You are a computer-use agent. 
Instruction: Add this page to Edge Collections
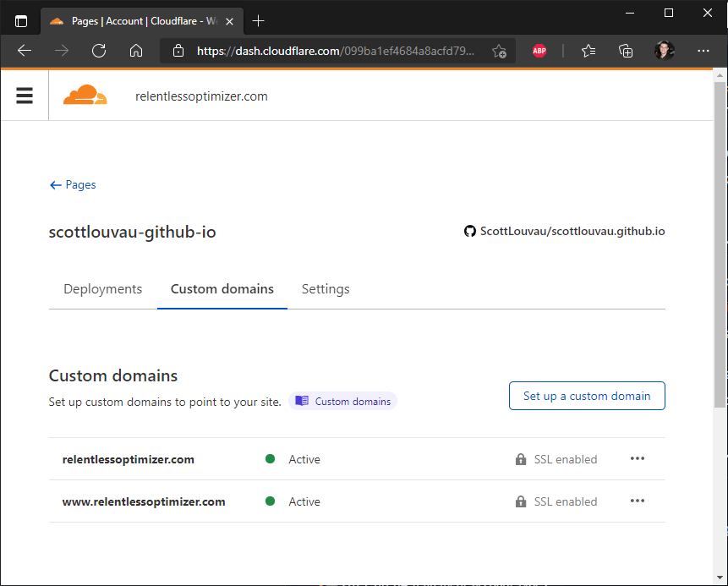tap(626, 51)
